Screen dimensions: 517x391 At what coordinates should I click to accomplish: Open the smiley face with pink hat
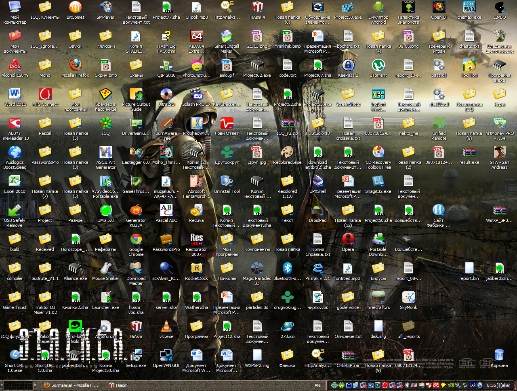[197, 65]
